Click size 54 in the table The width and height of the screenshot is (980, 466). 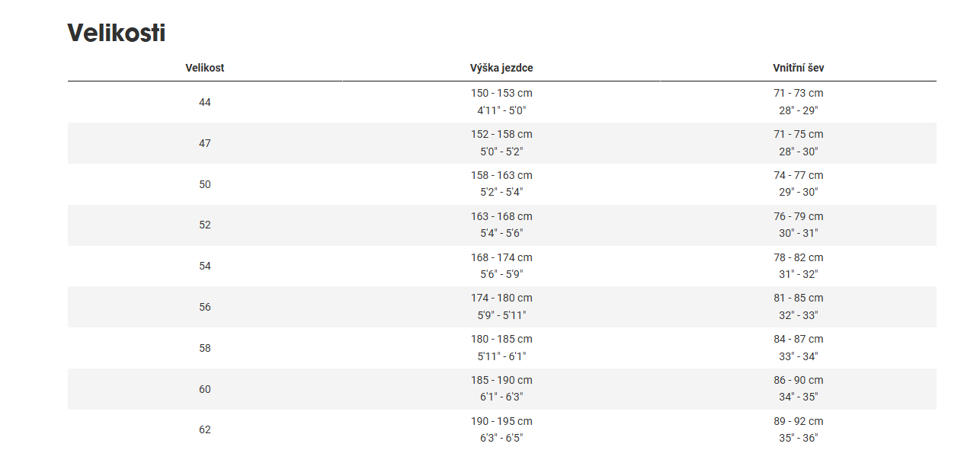pyautogui.click(x=204, y=266)
